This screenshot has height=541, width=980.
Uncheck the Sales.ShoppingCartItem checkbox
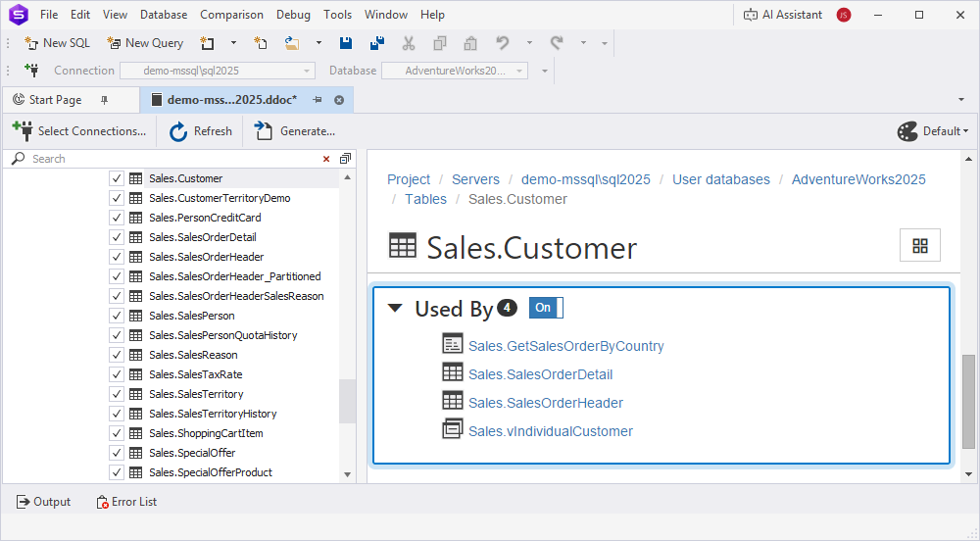[117, 433]
